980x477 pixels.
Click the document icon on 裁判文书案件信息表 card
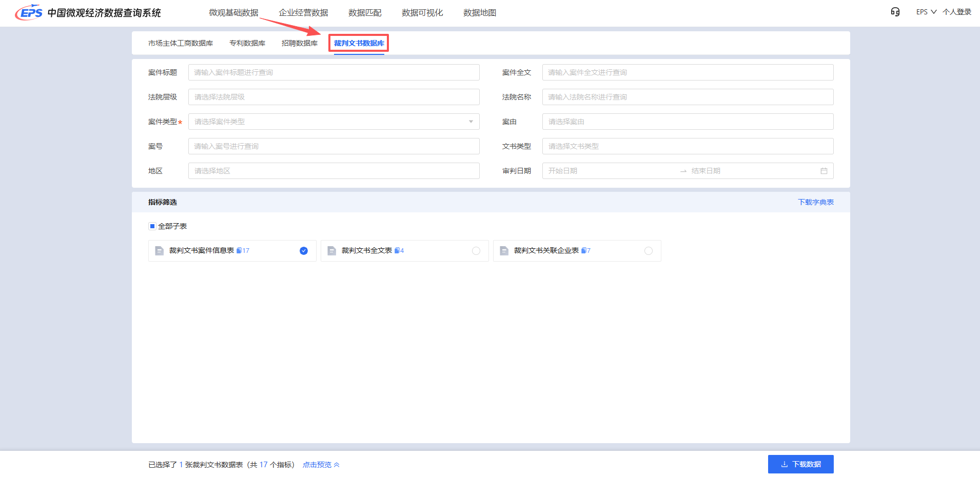coord(159,250)
